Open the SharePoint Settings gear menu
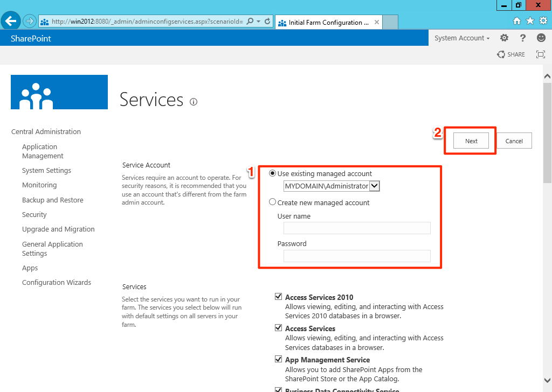The image size is (552, 392). [504, 38]
